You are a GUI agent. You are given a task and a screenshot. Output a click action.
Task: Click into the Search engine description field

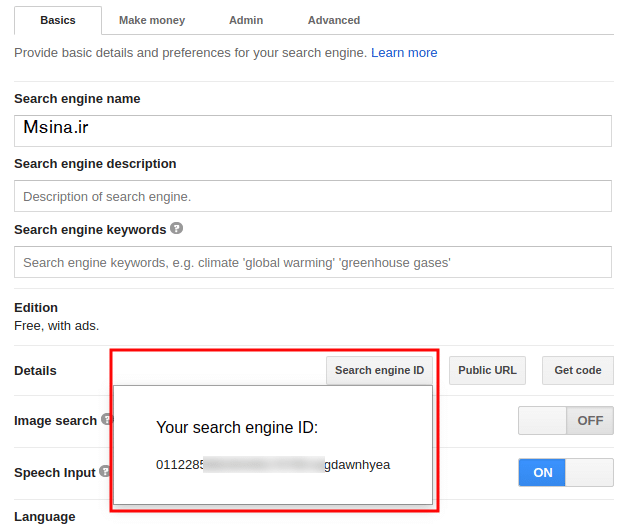(x=312, y=196)
